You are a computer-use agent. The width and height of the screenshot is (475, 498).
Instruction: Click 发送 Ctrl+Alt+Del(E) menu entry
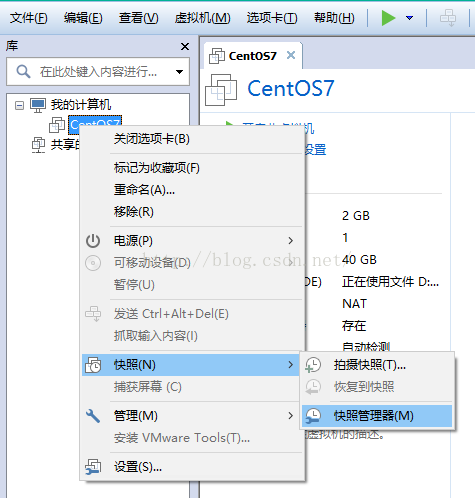point(192,314)
